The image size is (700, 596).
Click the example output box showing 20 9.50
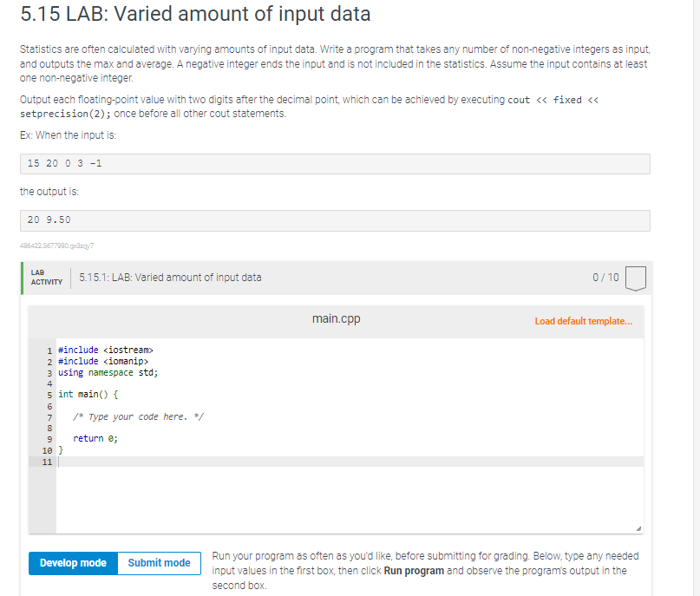click(x=335, y=220)
